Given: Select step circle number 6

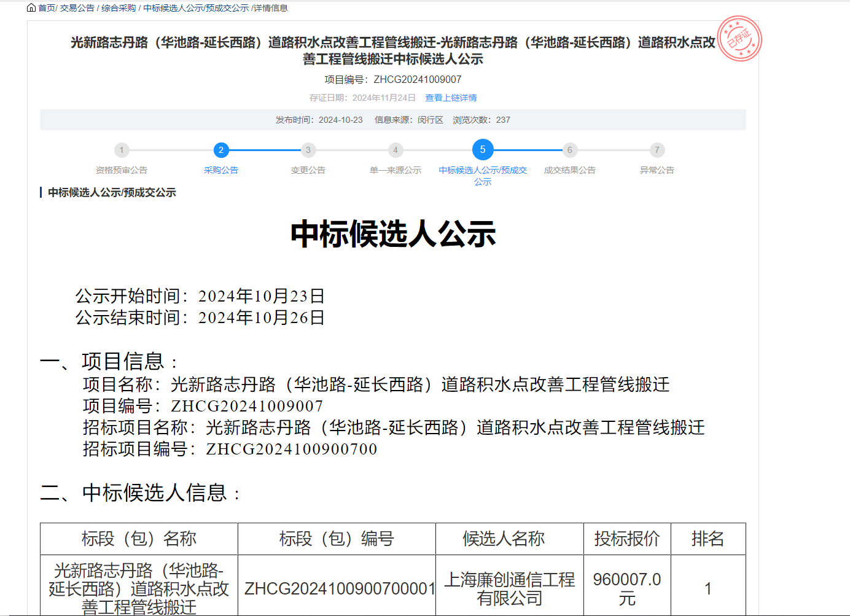Looking at the screenshot, I should [570, 150].
